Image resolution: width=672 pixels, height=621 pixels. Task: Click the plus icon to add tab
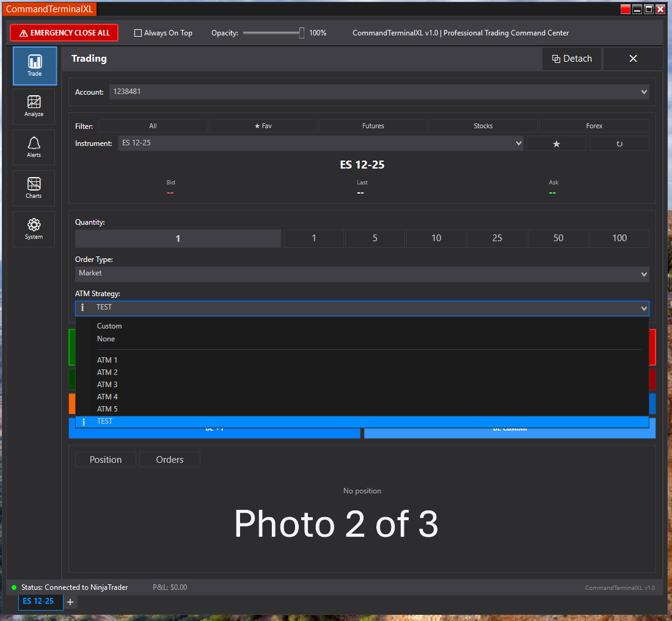coord(70,602)
